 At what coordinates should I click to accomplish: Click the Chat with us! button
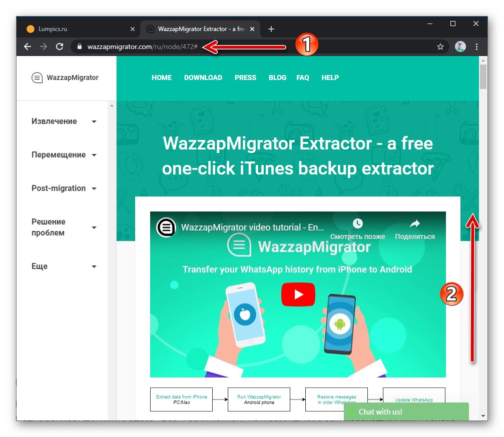tap(406, 411)
